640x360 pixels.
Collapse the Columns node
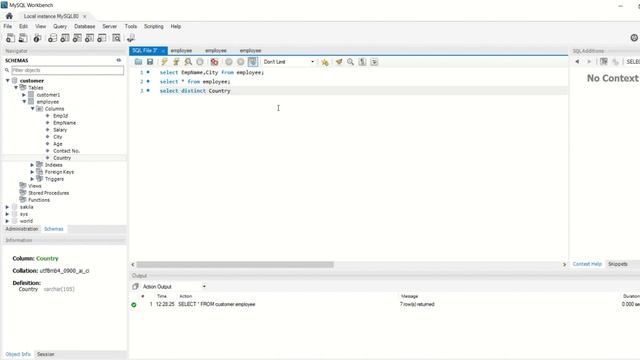pyautogui.click(x=33, y=109)
